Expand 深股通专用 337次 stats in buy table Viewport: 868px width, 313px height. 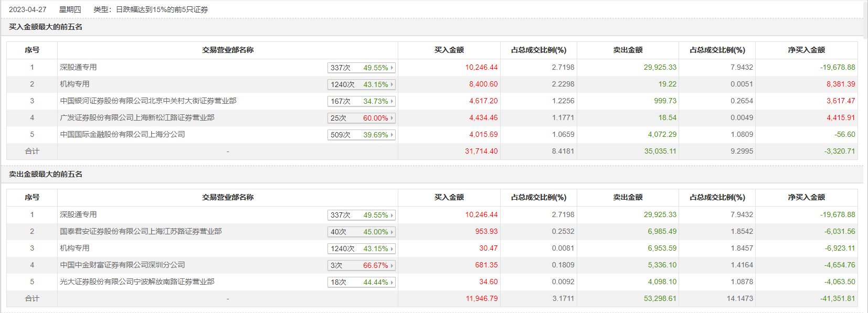coord(361,68)
